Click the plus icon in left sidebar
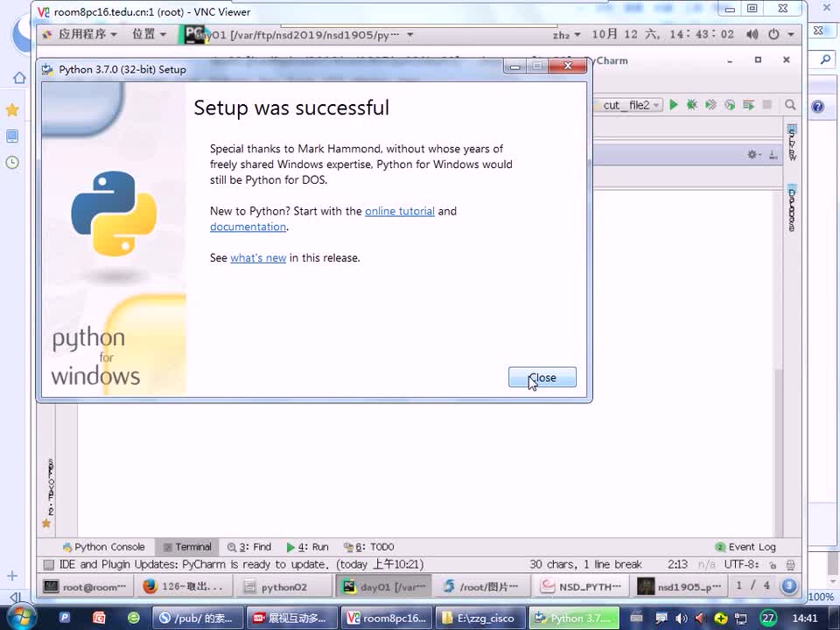840x630 pixels. click(x=12, y=576)
